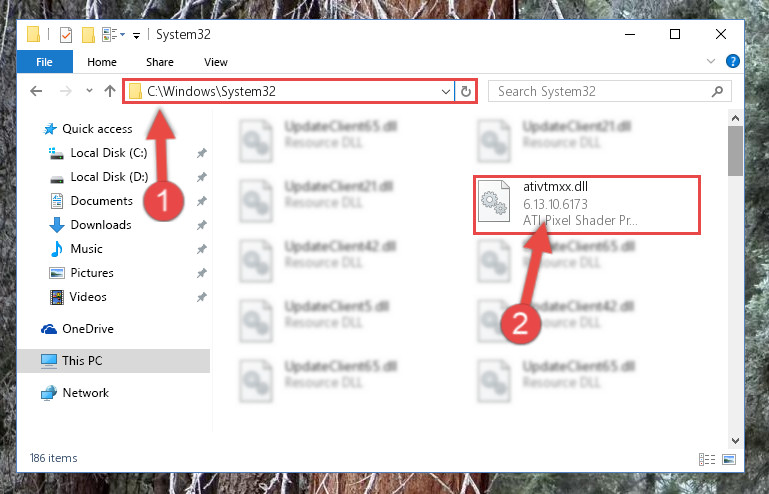Click the vertical scrollbar down arrow
The width and height of the screenshot is (769, 494).
pos(735,441)
